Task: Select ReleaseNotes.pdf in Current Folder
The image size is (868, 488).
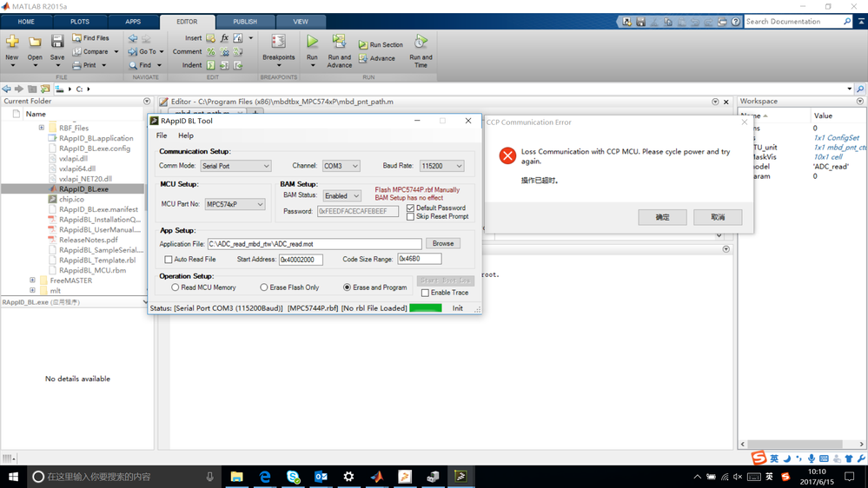Action: [x=88, y=241]
